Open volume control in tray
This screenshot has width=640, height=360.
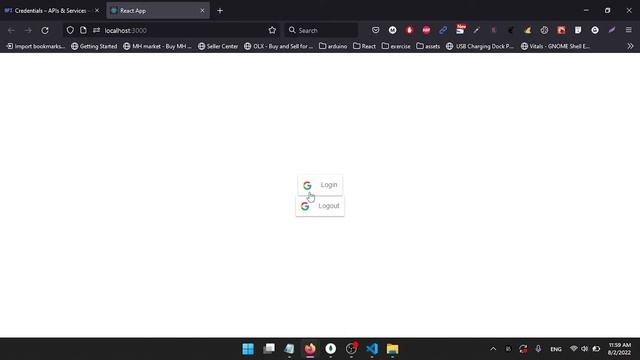click(584, 349)
